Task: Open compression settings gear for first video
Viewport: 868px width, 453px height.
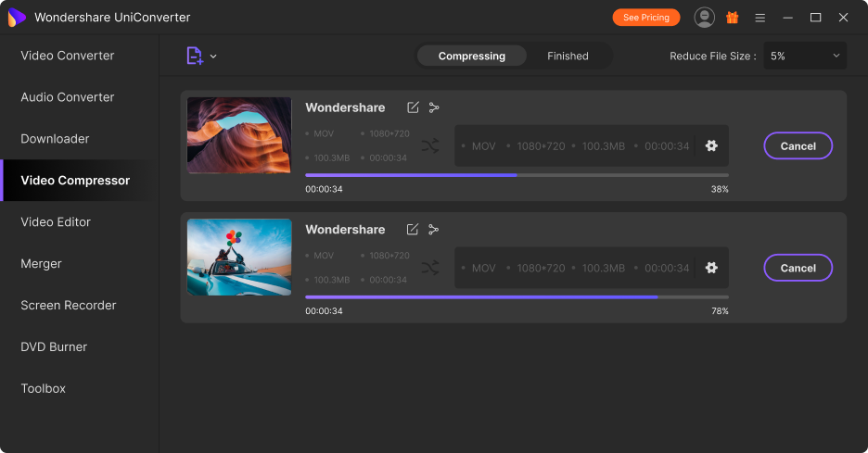Action: point(711,145)
